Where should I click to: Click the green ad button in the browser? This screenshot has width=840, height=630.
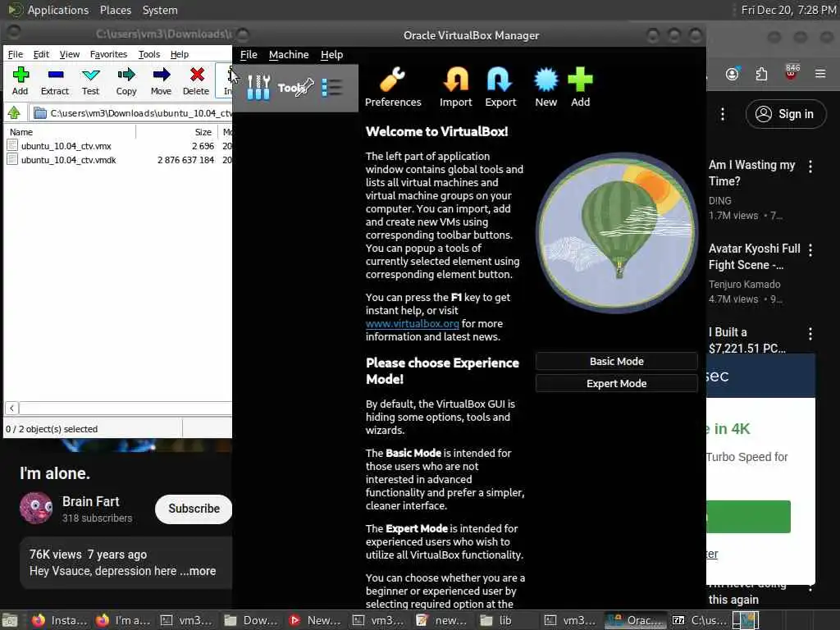click(x=748, y=517)
